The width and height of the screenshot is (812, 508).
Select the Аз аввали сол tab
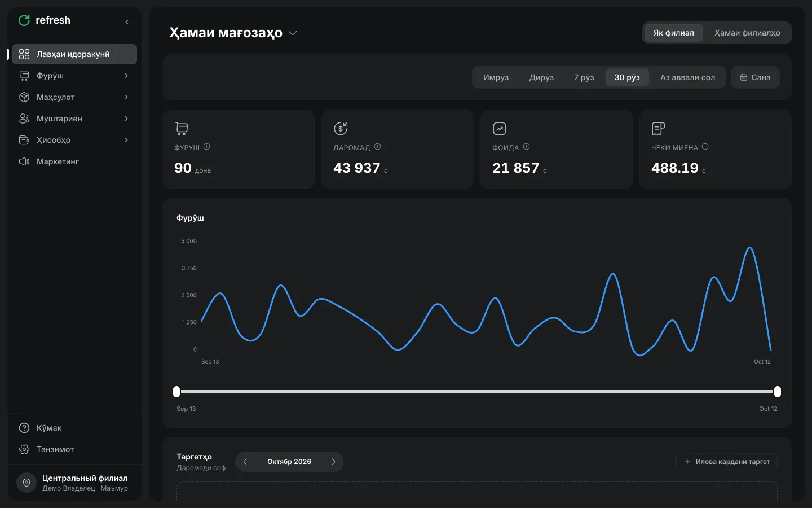687,77
